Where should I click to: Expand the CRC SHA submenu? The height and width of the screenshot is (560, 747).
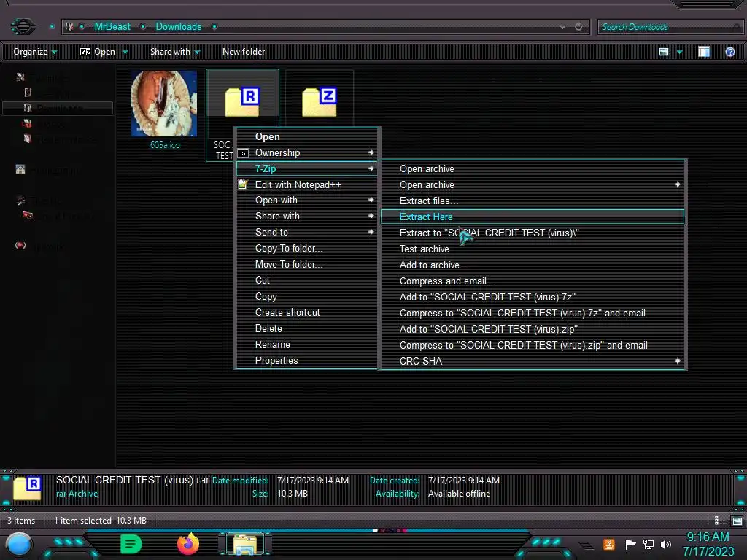point(533,362)
